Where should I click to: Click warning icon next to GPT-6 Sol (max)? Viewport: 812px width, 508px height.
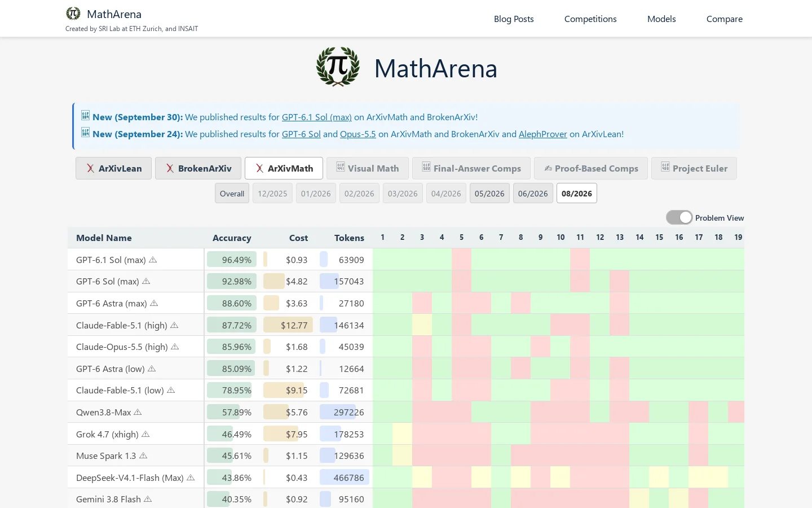[146, 281]
